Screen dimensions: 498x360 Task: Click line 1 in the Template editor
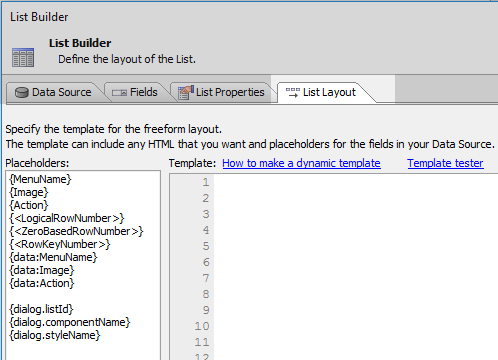pyautogui.click(x=356, y=182)
